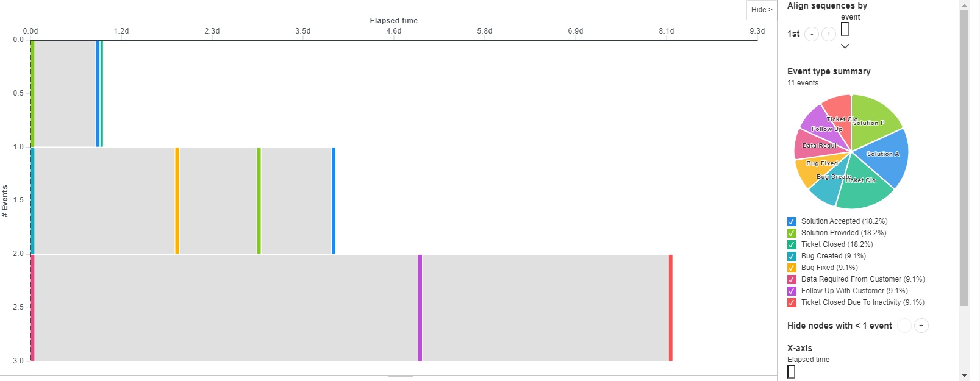Increase the alignment event index

tap(829, 34)
